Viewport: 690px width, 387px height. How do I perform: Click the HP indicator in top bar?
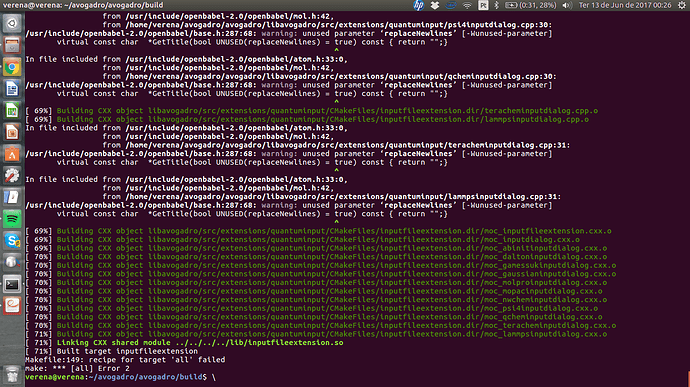[x=418, y=5]
